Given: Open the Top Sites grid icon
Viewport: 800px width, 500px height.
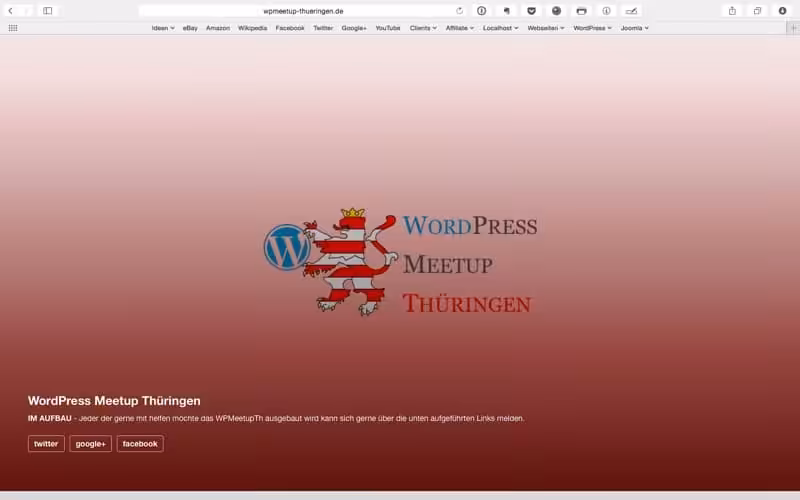Looking at the screenshot, I should point(13,28).
